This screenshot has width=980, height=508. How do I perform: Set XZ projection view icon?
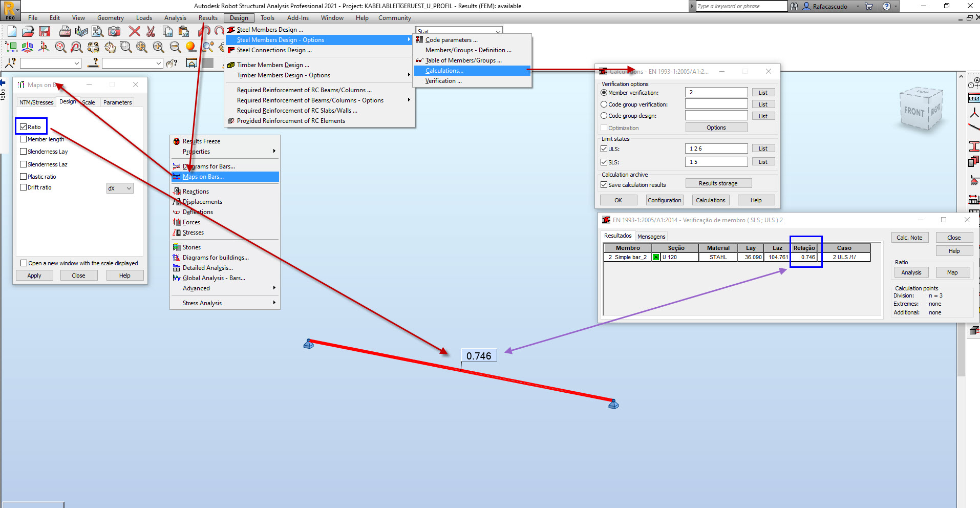[11, 47]
